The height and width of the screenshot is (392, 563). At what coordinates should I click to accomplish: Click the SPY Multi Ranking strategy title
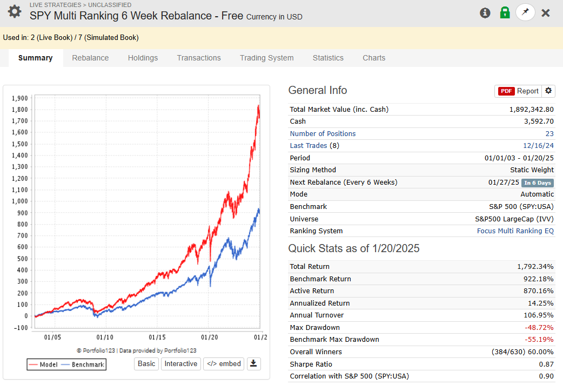(x=137, y=16)
